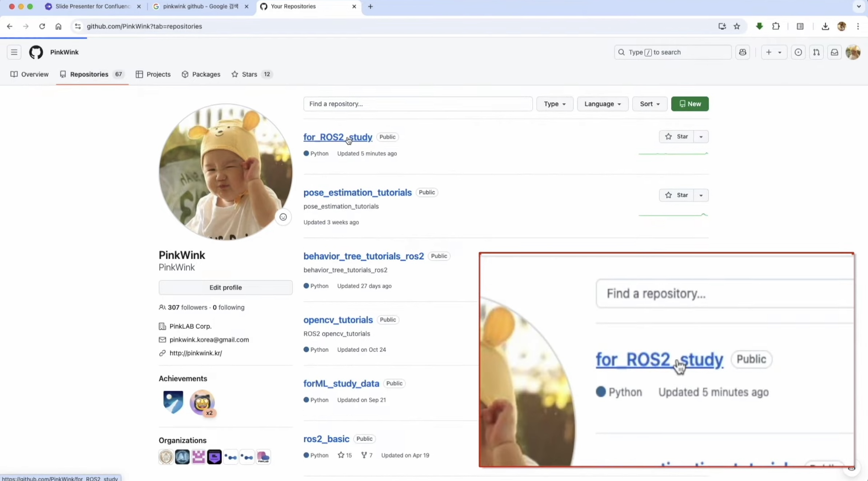Open the notifications inbox icon

tap(834, 52)
